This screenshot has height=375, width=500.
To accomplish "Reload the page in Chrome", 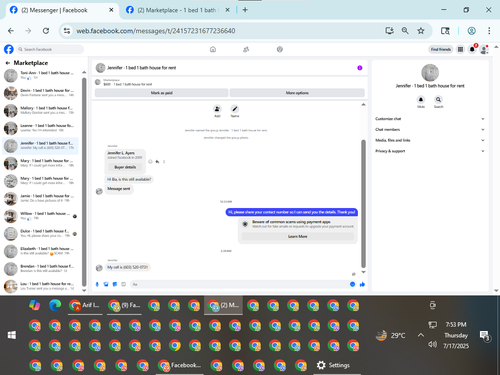I will pyautogui.click(x=46, y=31).
